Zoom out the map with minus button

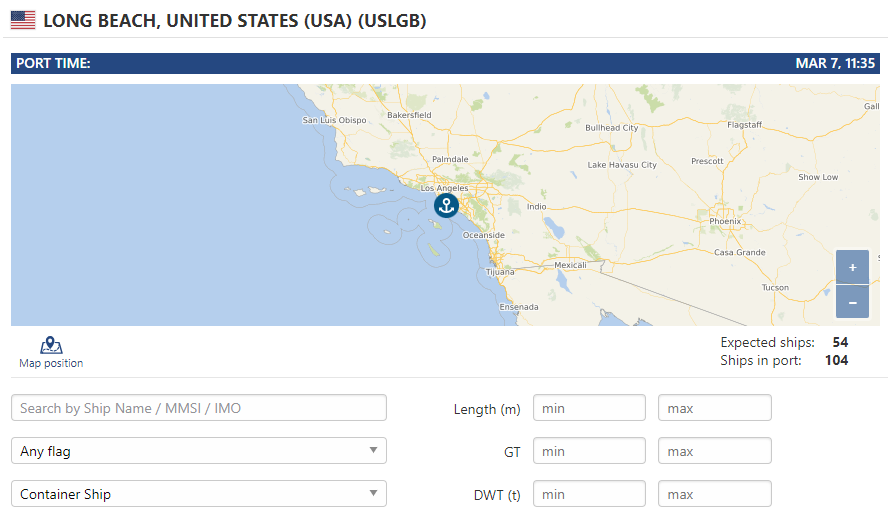(x=852, y=302)
